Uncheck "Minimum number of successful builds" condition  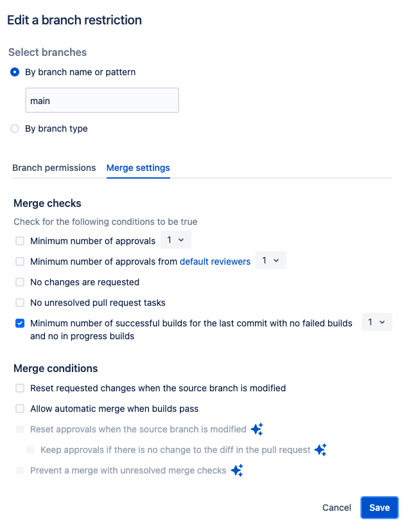(x=19, y=323)
